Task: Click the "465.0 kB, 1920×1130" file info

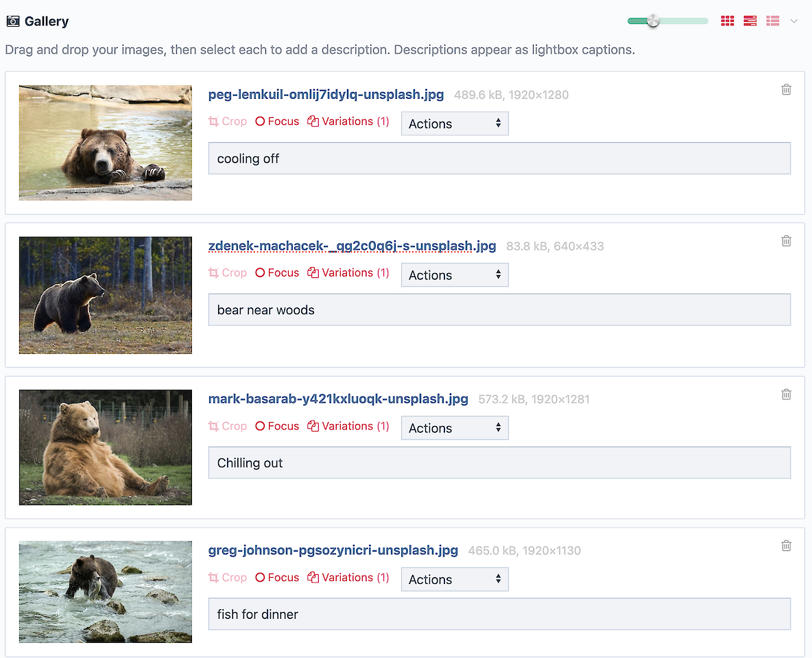Action: pyautogui.click(x=525, y=551)
